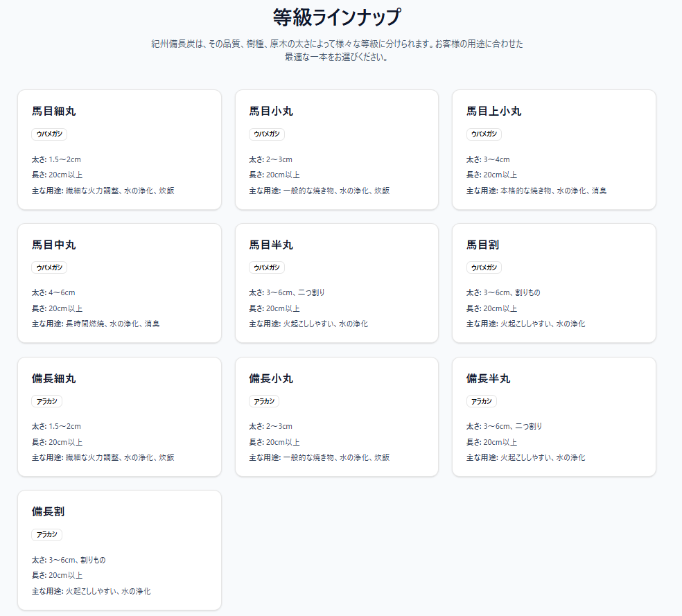
Task: Select the 備長小丸 card heading
Action: (x=271, y=379)
